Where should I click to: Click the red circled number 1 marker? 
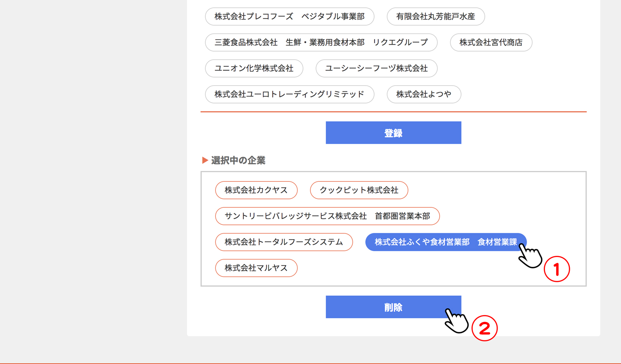point(557,269)
